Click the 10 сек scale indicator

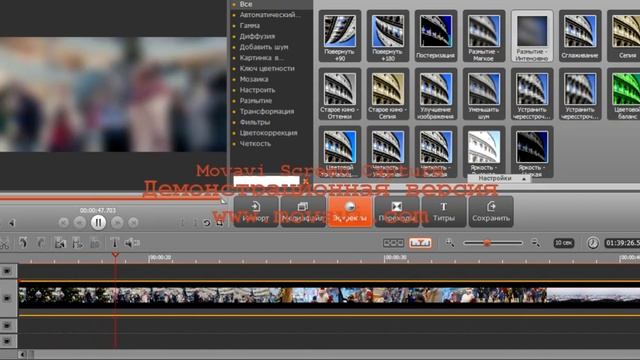(564, 243)
